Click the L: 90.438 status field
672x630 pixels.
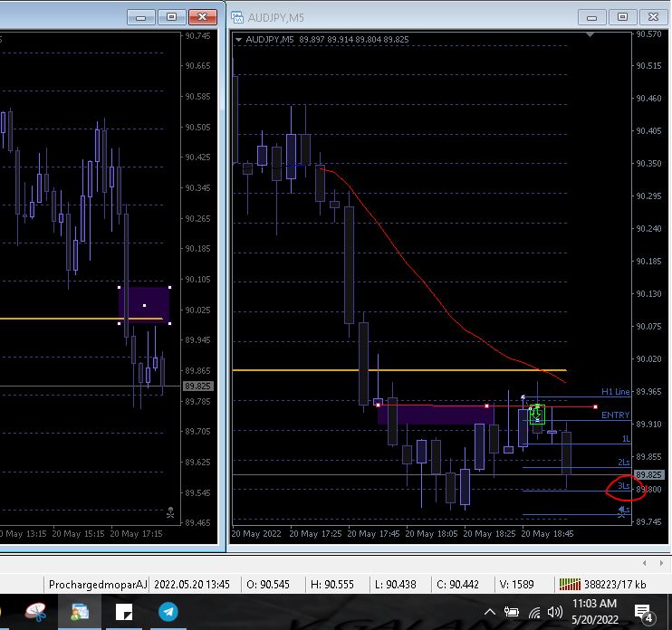[395, 585]
